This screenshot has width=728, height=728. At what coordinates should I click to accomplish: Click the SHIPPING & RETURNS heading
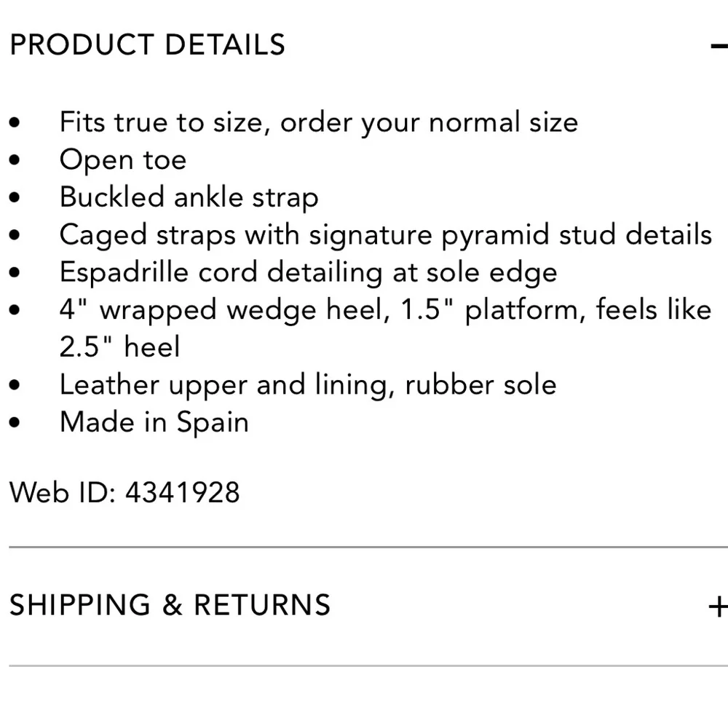pos(170,605)
